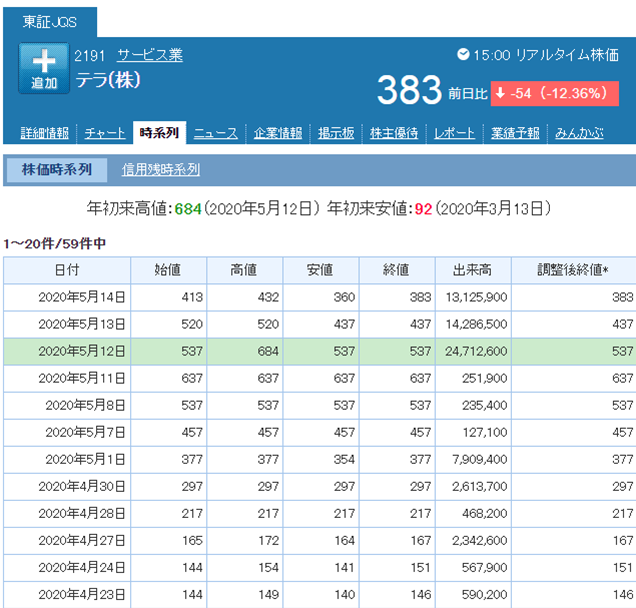Click the 日付 column header
The image size is (636, 608).
[x=67, y=270]
